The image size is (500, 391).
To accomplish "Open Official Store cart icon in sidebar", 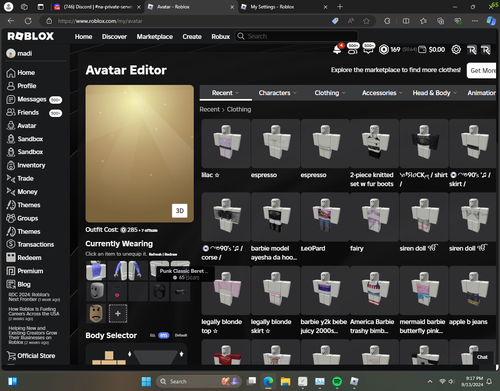I will [x=11, y=356].
